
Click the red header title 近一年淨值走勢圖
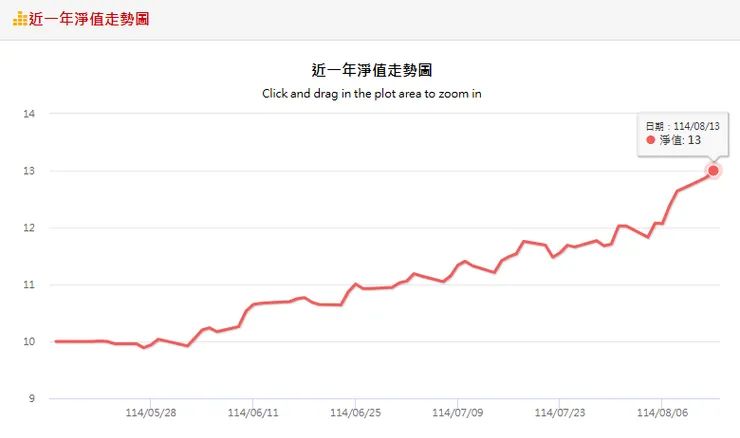point(89,19)
